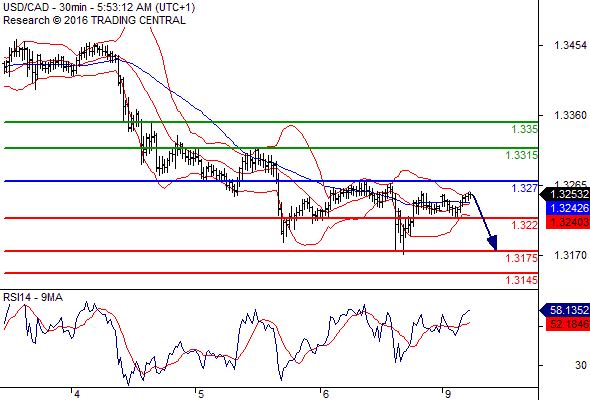The height and width of the screenshot is (400, 590).
Task: Click the RSI14 - 9MA indicator title
Action: pos(33,297)
